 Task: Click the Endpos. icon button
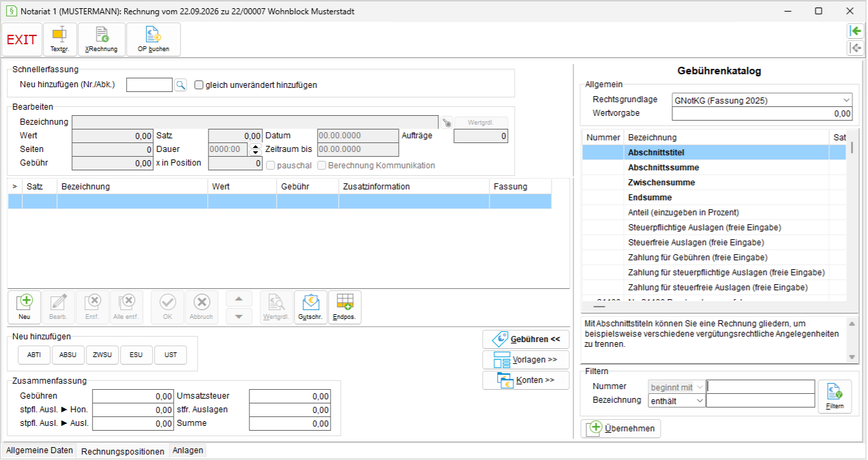pos(345,307)
